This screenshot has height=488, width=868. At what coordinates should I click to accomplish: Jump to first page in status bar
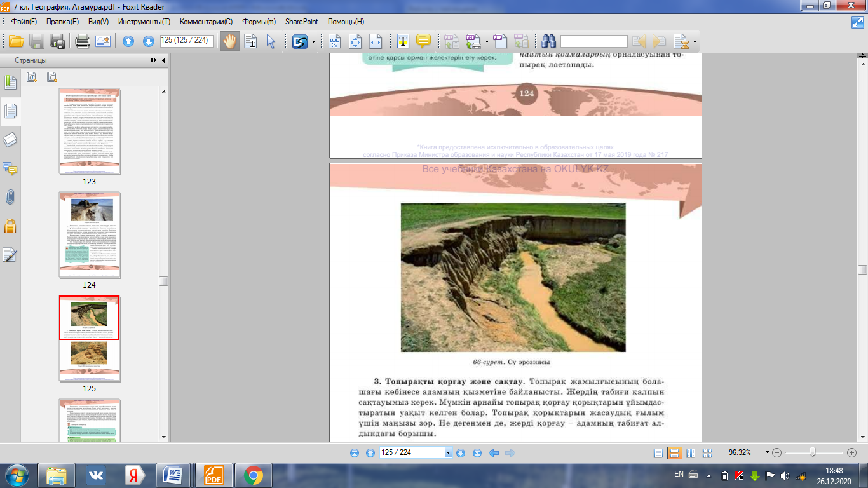click(x=355, y=453)
